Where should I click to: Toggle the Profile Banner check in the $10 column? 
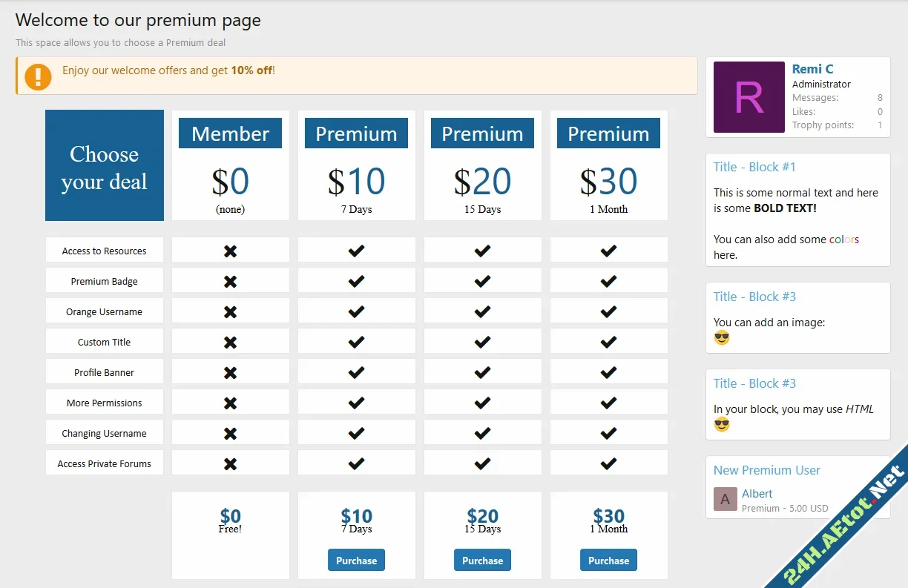click(356, 371)
